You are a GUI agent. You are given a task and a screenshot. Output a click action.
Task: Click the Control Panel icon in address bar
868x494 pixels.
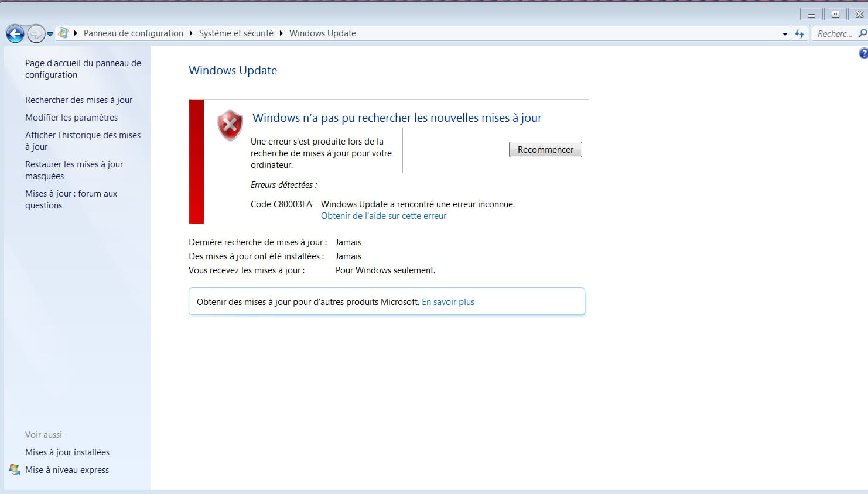(x=63, y=33)
